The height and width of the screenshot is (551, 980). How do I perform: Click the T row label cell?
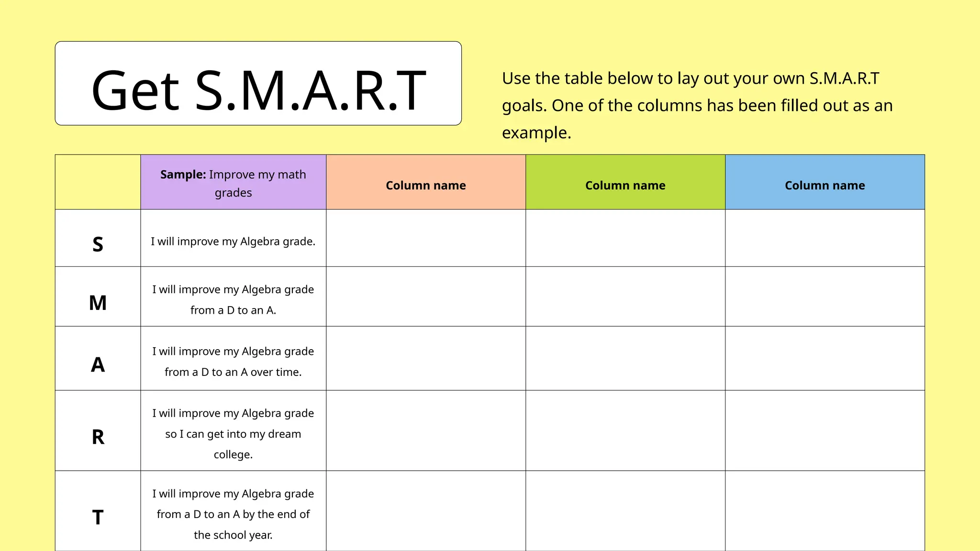pos(98,511)
